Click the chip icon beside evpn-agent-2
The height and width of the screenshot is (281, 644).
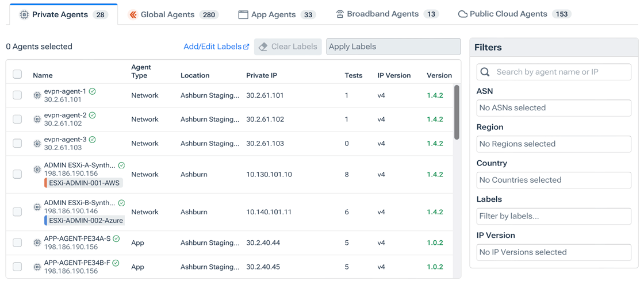[37, 120]
